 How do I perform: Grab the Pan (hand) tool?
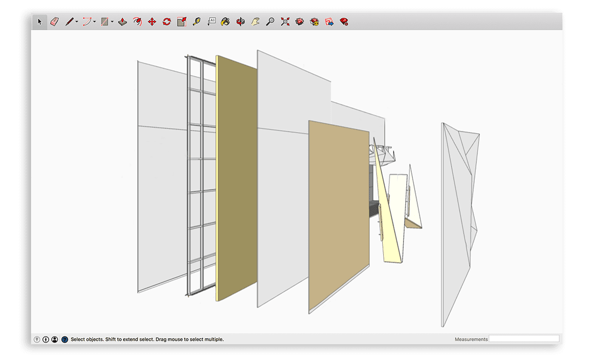tap(256, 22)
